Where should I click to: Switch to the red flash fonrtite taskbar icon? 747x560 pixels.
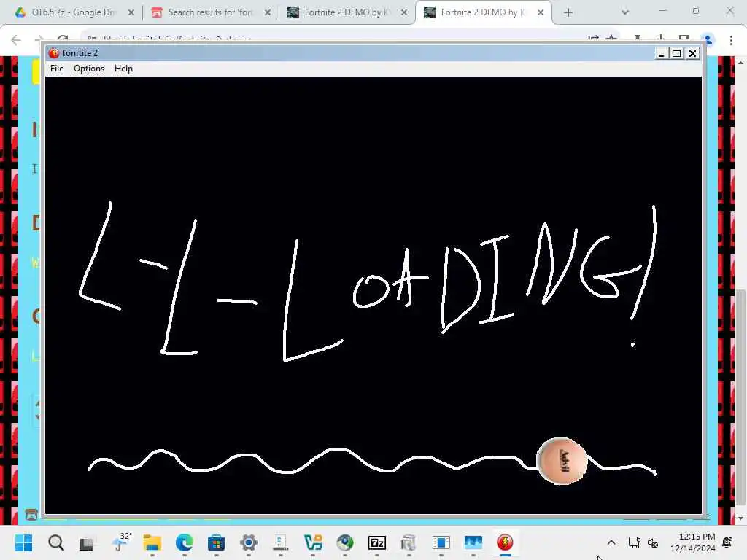point(505,542)
